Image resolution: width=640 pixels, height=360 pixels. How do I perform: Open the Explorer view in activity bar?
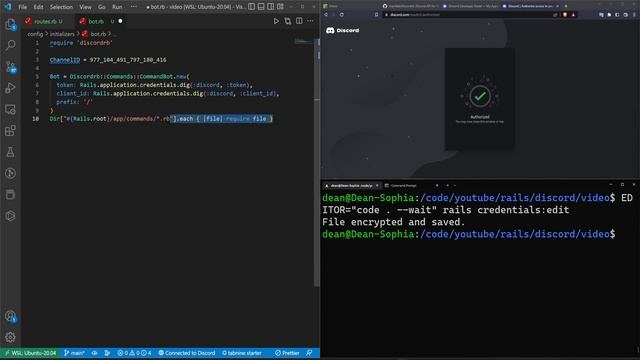point(10,24)
